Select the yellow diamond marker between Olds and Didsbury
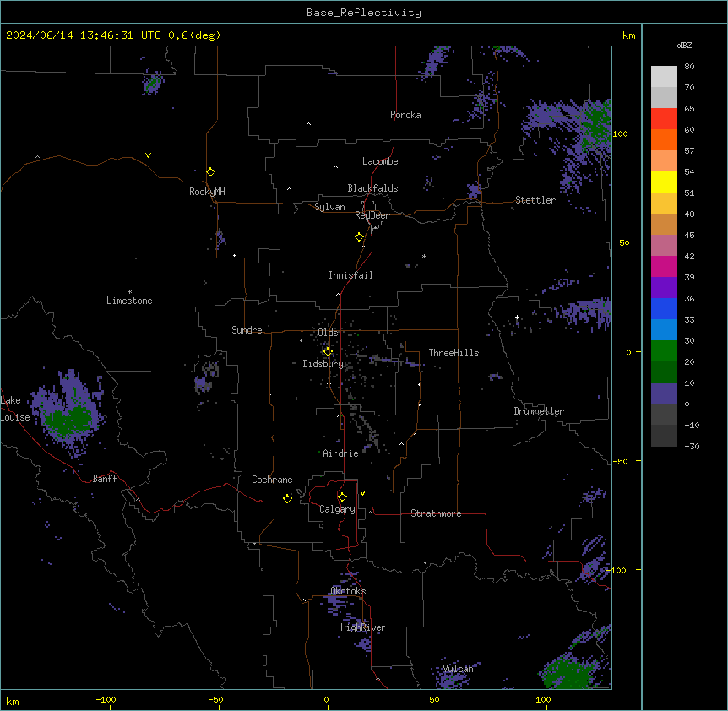The height and width of the screenshot is (711, 728). tap(328, 351)
